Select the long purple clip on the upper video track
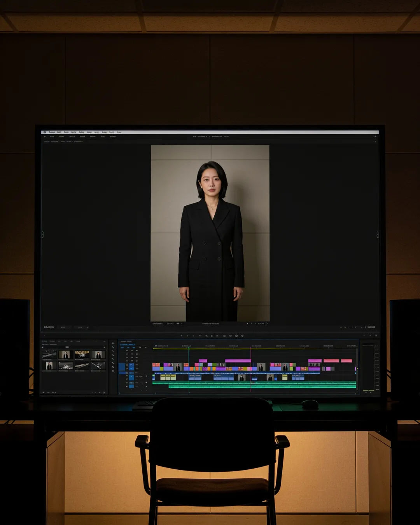 click(238, 361)
